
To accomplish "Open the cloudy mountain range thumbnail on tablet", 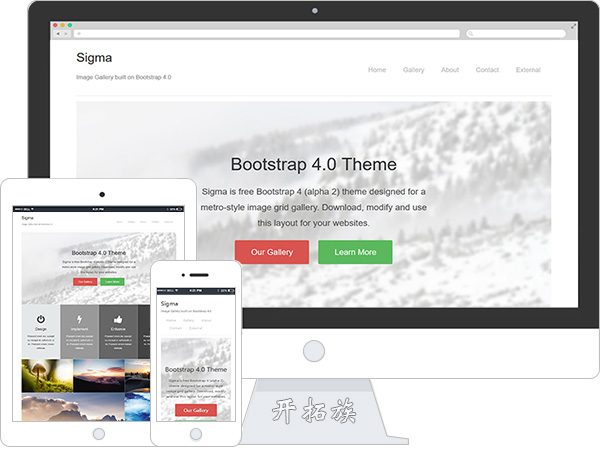I will 73,407.
